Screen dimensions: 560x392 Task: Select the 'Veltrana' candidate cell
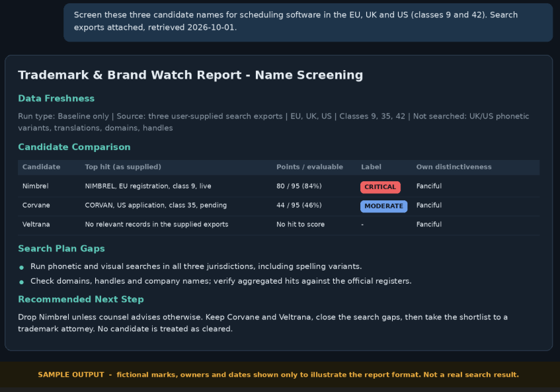click(x=36, y=224)
